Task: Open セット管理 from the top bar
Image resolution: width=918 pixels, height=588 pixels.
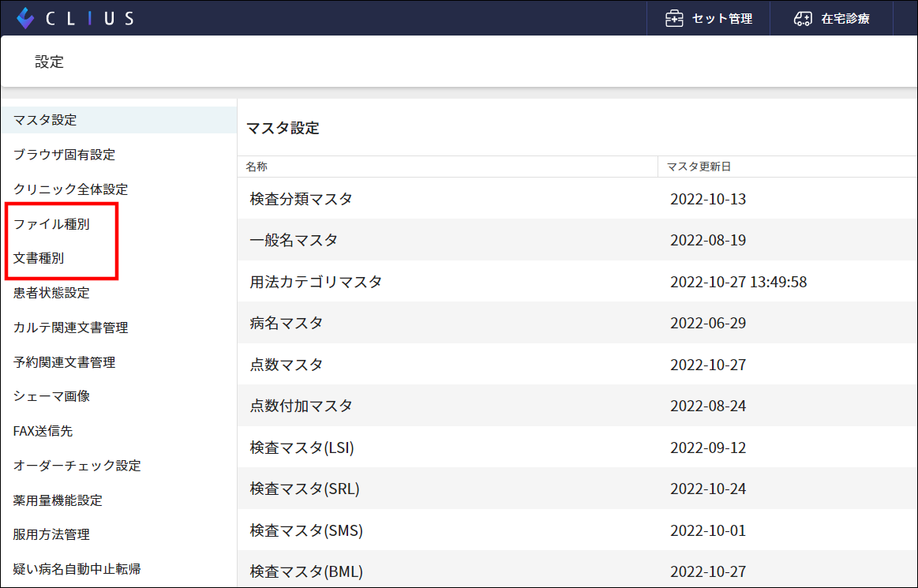Action: coord(708,17)
